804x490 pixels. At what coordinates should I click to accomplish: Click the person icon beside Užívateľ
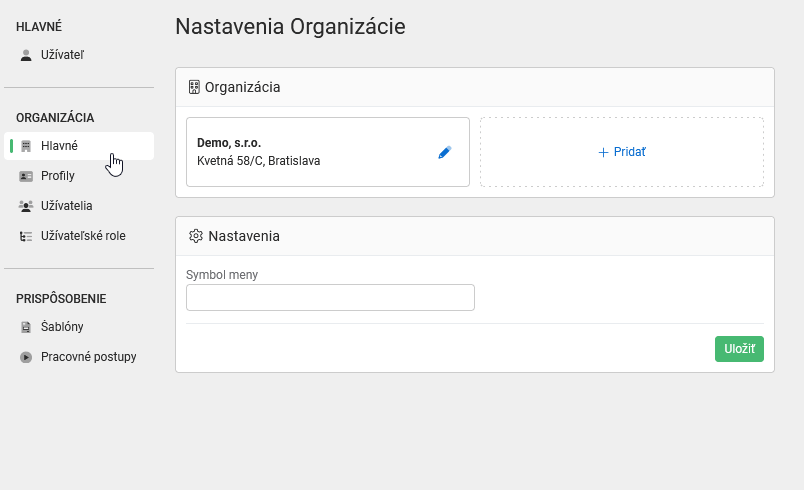click(x=26, y=55)
